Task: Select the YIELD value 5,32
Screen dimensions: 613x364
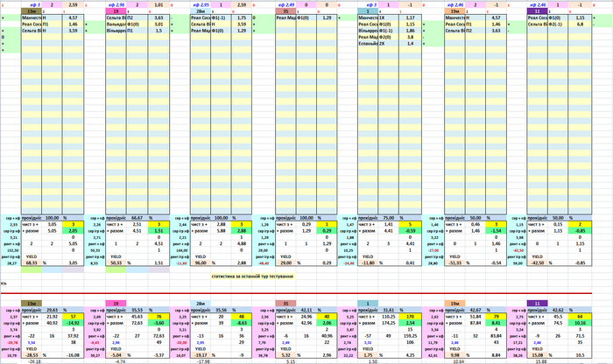Action: click(285, 355)
